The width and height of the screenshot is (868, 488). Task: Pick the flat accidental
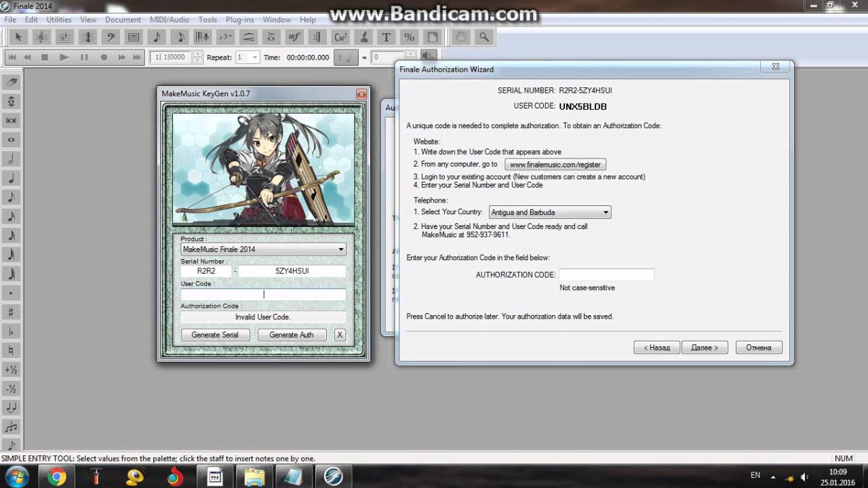coord(11,331)
